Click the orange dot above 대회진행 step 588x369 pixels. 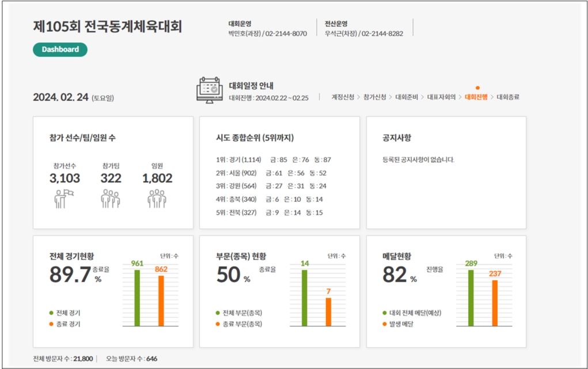point(477,88)
